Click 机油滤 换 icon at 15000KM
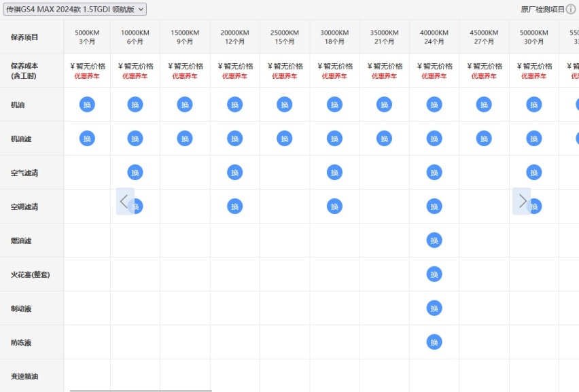Screen dimensions: 579x392 pyautogui.click(x=185, y=139)
